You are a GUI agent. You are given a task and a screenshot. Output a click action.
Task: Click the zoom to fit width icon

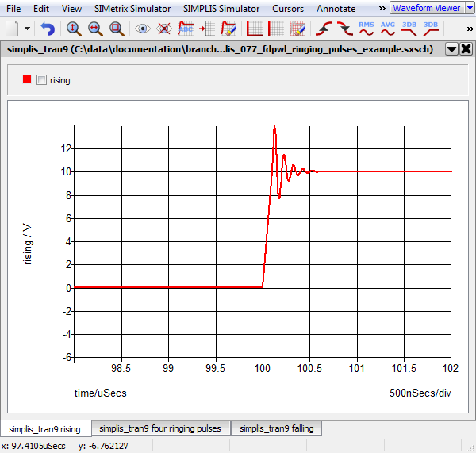click(95, 29)
